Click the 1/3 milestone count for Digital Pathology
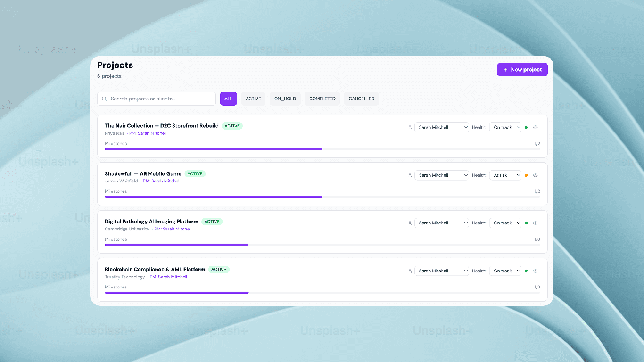Image resolution: width=644 pixels, height=362 pixels. [537, 239]
